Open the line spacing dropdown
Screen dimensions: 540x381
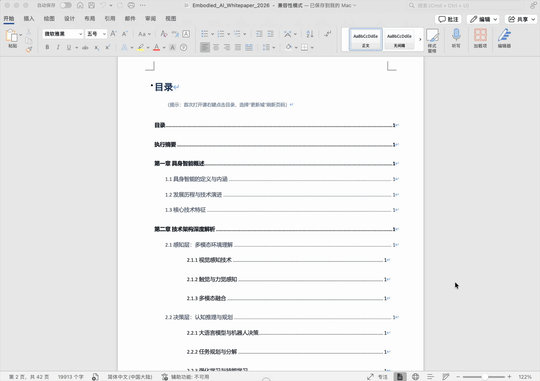click(x=269, y=47)
